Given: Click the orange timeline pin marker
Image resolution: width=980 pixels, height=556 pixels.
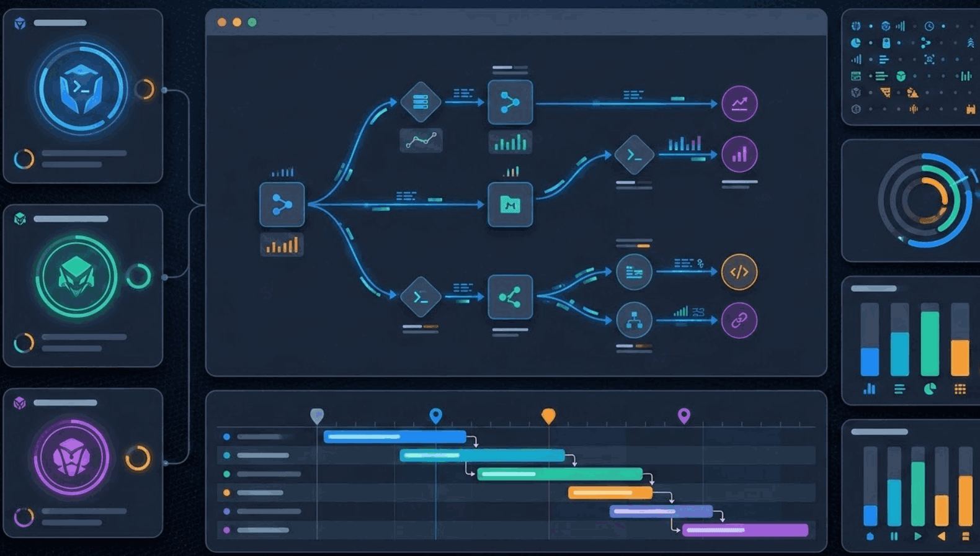Looking at the screenshot, I should [548, 416].
